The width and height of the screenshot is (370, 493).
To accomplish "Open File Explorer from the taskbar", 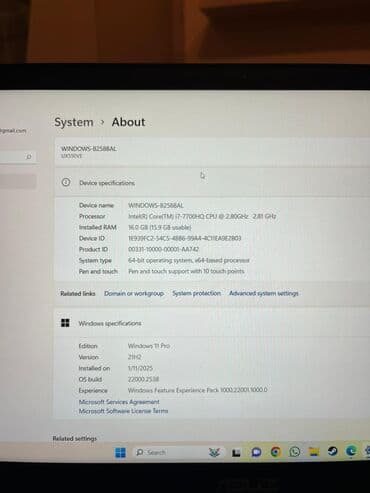I will coord(314,451).
